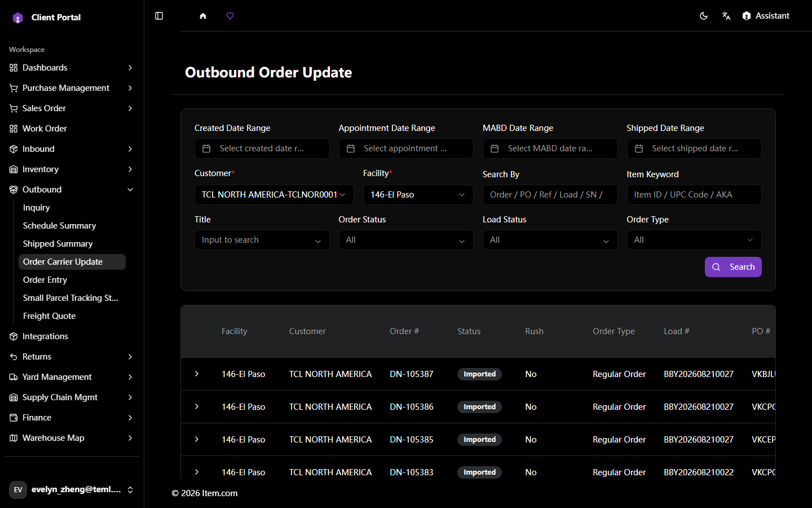This screenshot has width=812, height=508.
Task: Click Imported status badge for DN-105387
Action: (x=479, y=374)
